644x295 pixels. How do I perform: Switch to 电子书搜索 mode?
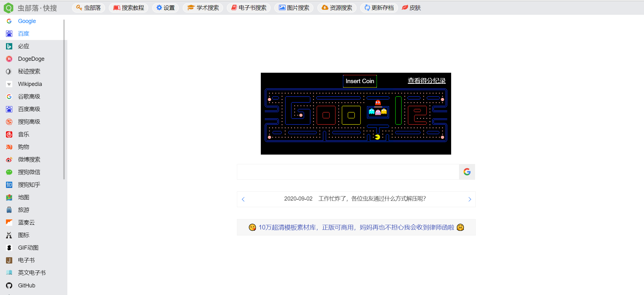[249, 8]
